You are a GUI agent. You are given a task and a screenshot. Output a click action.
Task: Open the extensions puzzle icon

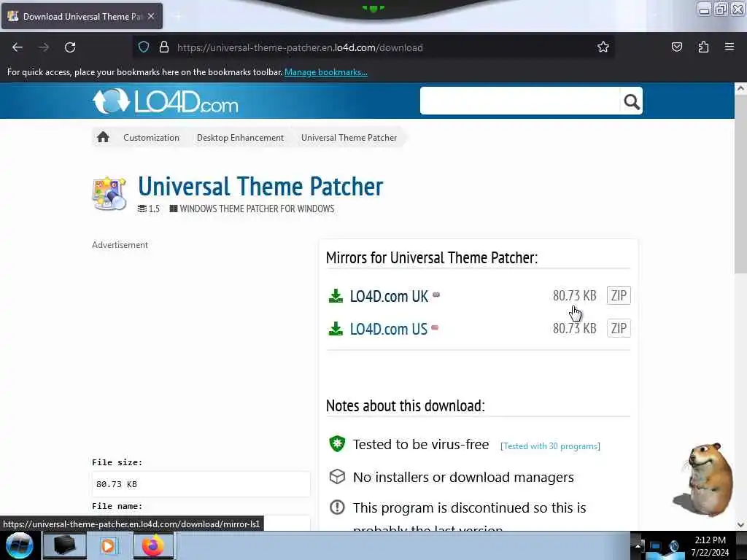coord(703,47)
